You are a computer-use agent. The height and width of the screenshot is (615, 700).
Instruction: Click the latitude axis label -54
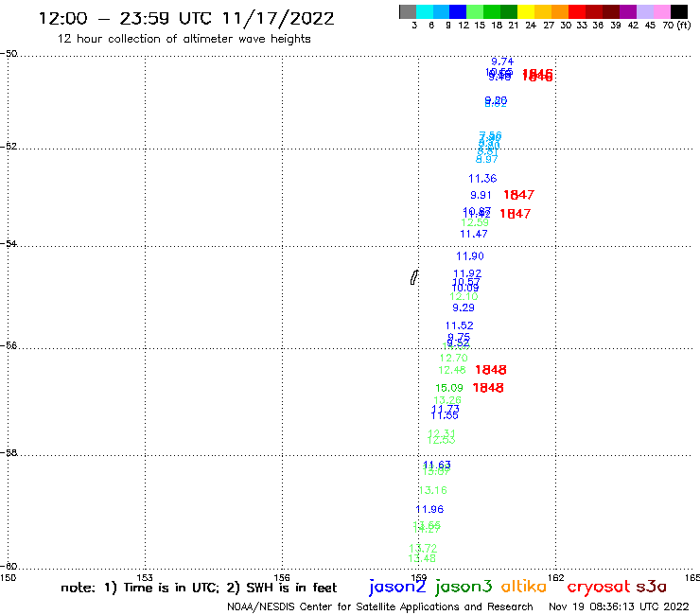[9, 243]
